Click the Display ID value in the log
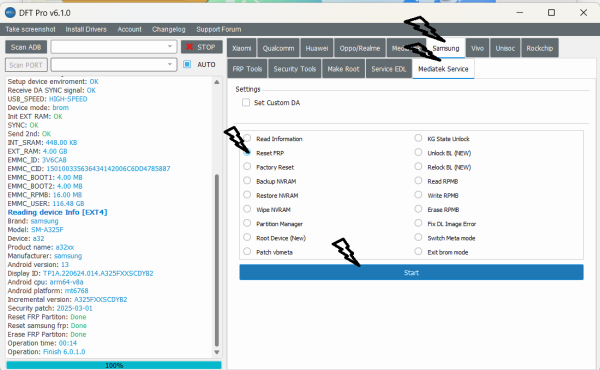The image size is (600, 370). coord(98,274)
